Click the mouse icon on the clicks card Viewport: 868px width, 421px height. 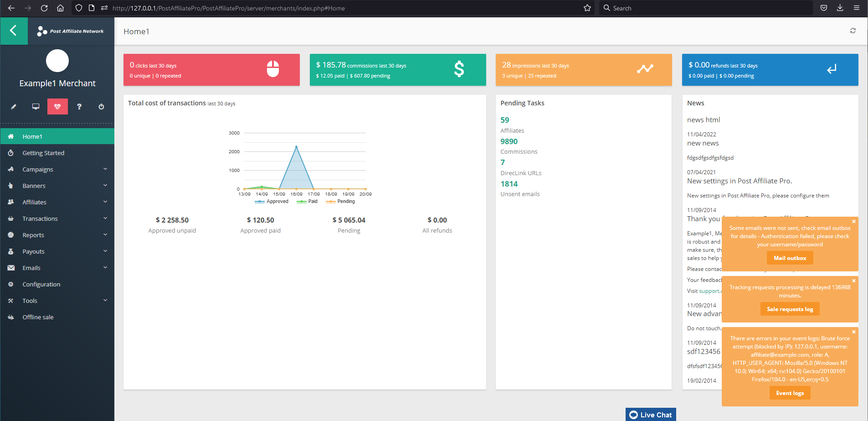point(272,69)
